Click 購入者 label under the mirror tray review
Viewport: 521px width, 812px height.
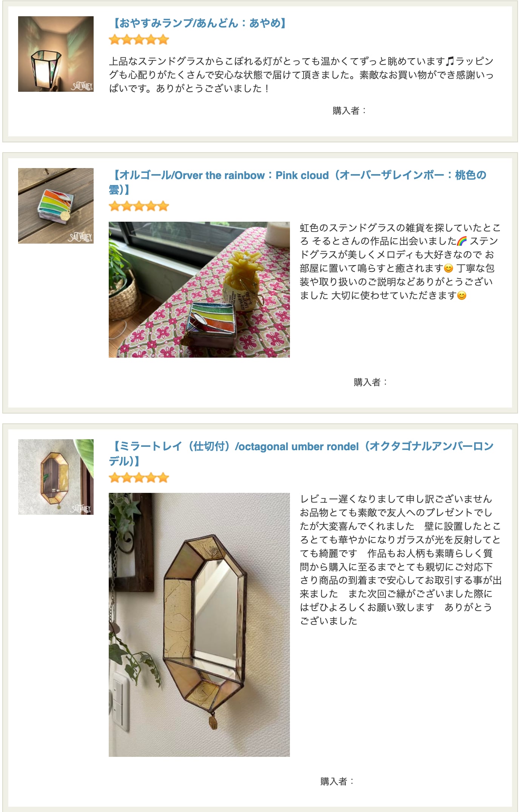337,781
